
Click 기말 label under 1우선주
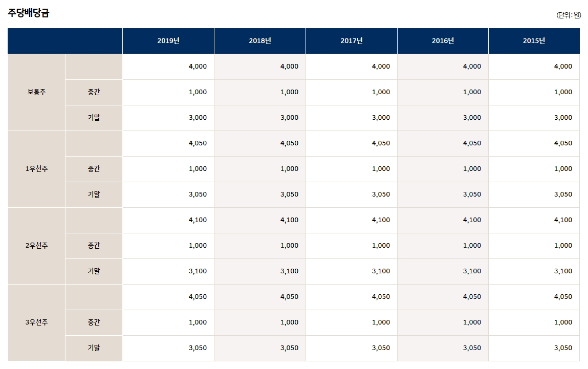pyautogui.click(x=94, y=194)
